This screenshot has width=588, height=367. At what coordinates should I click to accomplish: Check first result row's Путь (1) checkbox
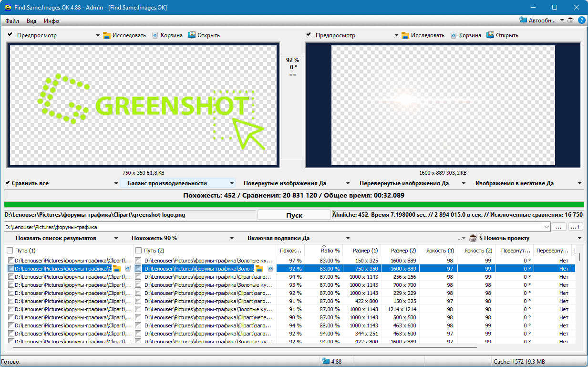click(x=11, y=261)
